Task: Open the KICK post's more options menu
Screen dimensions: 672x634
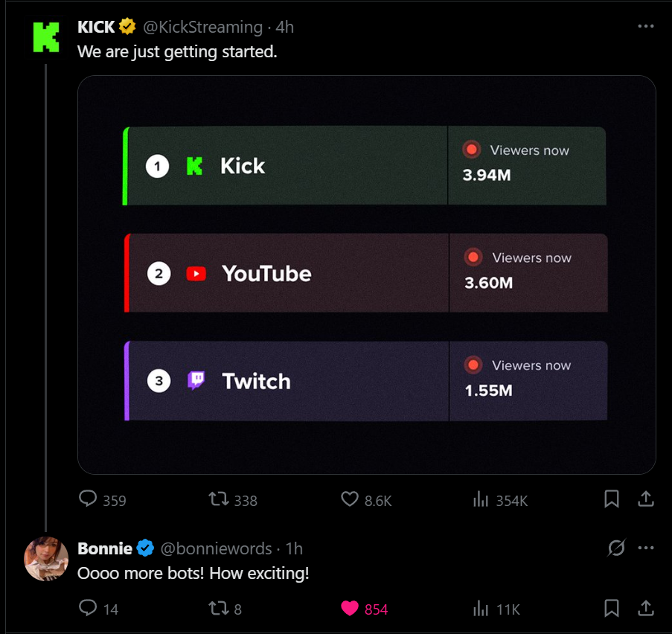Action: click(x=646, y=26)
